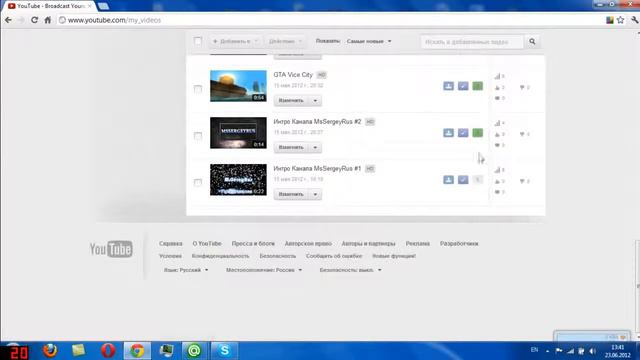Image resolution: width=640 pixels, height=360 pixels.
Task: Click the YouTube logo in the footer
Action: click(x=111, y=249)
